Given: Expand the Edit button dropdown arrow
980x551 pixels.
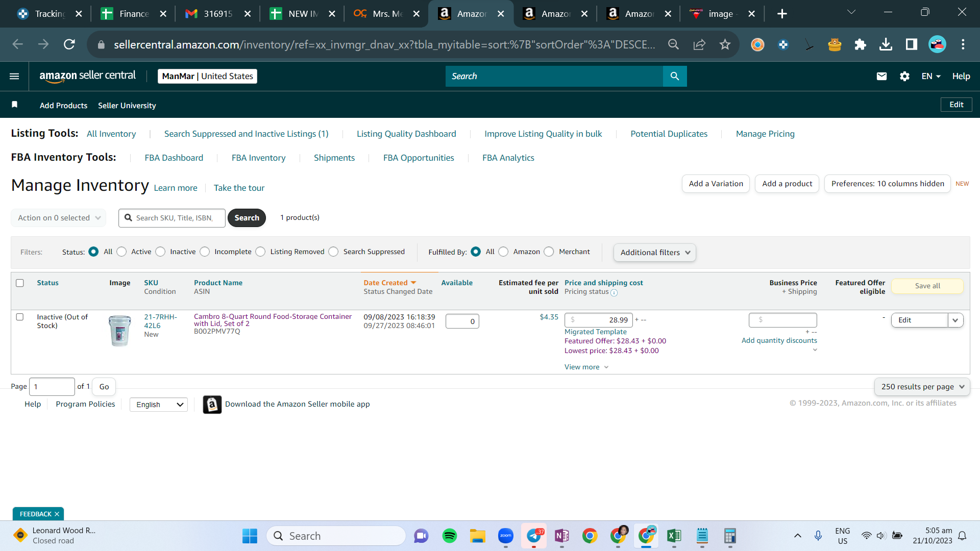Looking at the screenshot, I should pos(955,320).
